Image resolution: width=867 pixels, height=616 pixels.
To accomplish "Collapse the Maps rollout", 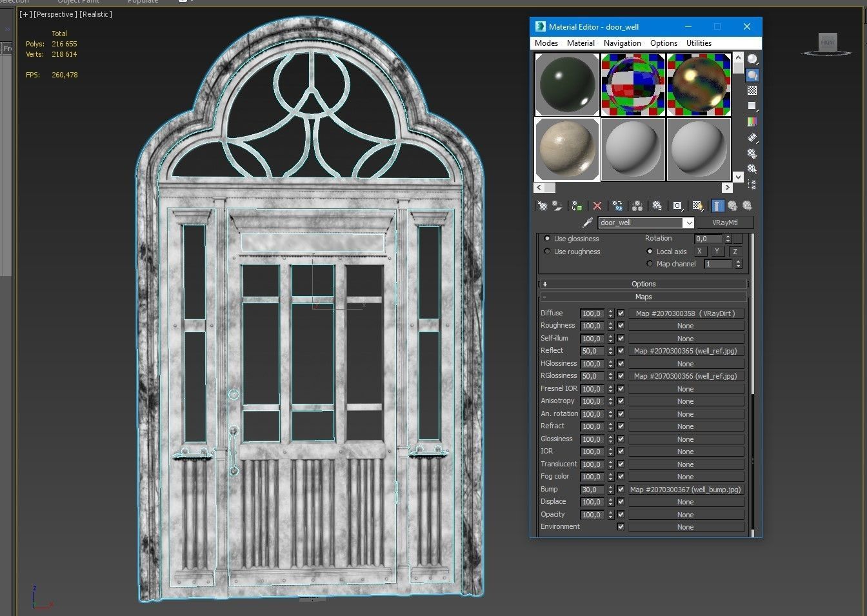I will (643, 297).
